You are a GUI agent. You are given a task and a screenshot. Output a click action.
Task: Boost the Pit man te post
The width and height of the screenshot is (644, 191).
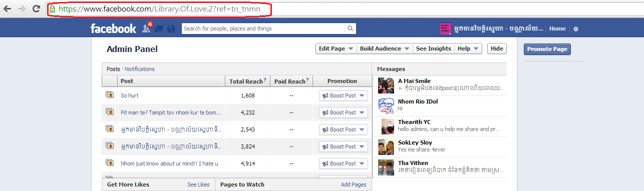point(344,112)
